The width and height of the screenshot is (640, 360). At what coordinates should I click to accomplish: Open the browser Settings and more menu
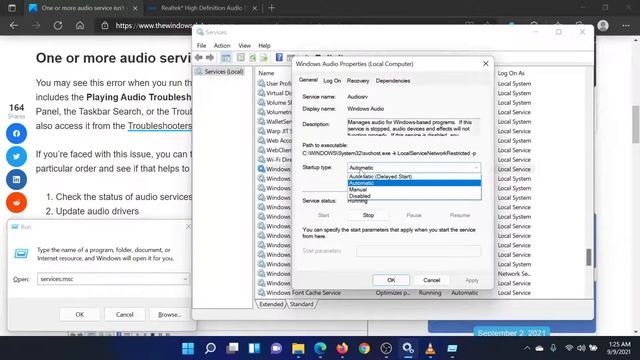coord(626,25)
